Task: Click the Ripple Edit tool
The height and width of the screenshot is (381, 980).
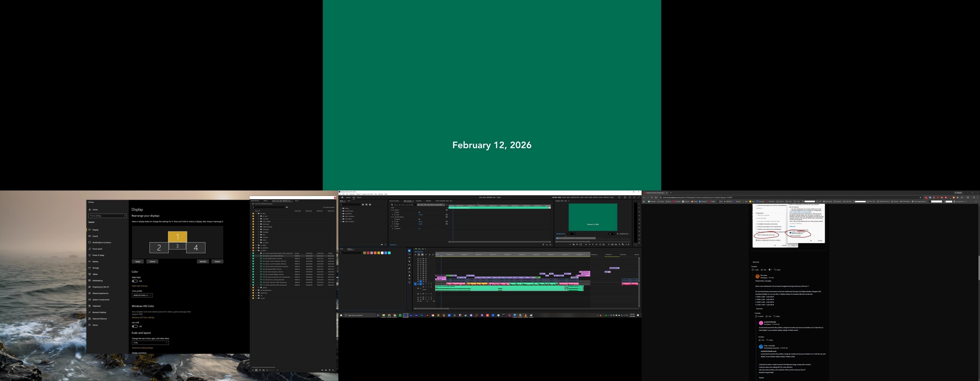Action: (x=409, y=258)
